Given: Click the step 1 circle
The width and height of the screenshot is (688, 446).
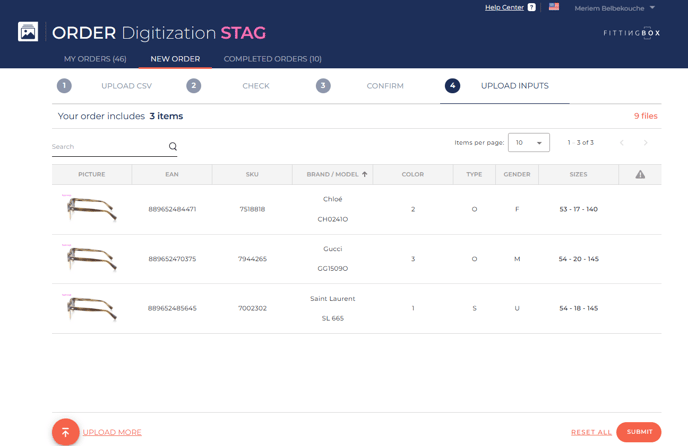Looking at the screenshot, I should point(64,86).
